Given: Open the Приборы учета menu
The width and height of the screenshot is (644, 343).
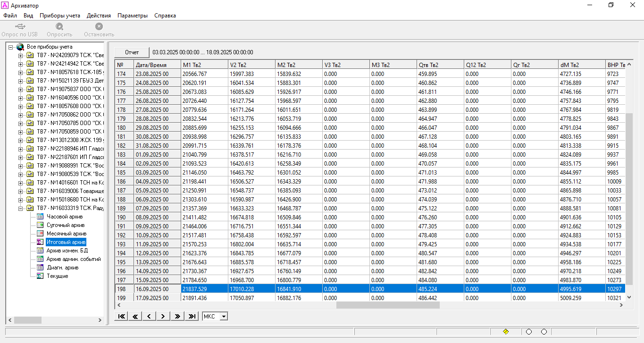Looking at the screenshot, I should pyautogui.click(x=59, y=16).
